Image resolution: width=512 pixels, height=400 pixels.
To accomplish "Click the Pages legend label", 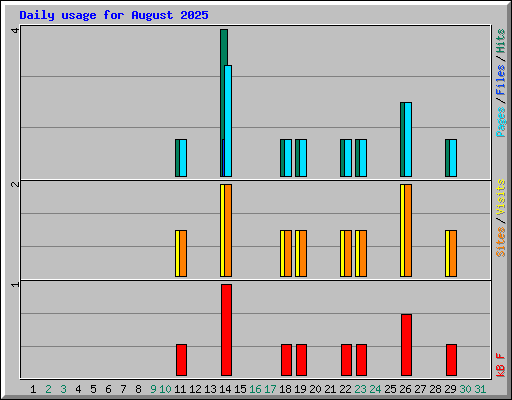I will point(501,122).
